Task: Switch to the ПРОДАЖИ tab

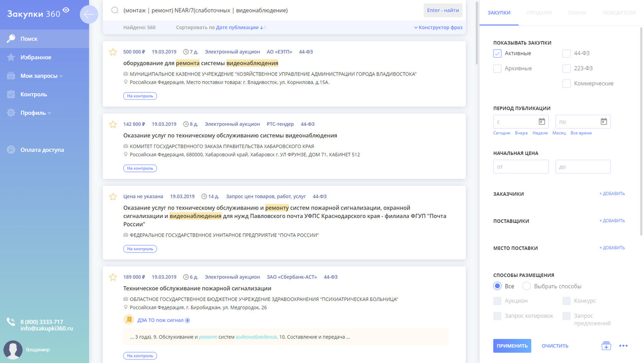Action: click(x=539, y=13)
